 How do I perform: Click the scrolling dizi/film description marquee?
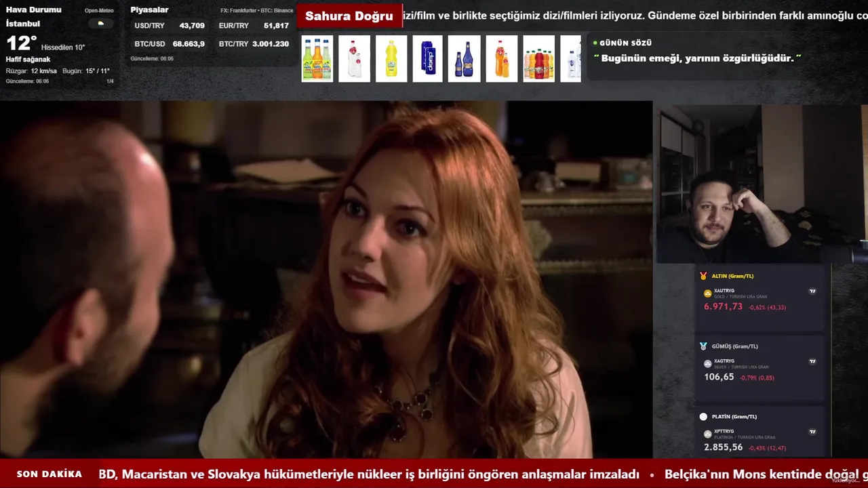(x=635, y=16)
